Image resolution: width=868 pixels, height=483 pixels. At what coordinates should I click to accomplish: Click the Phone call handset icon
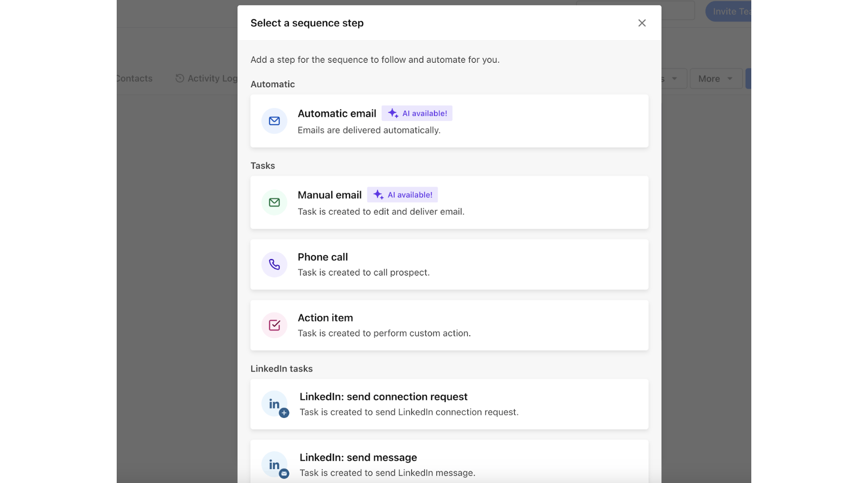pos(274,264)
